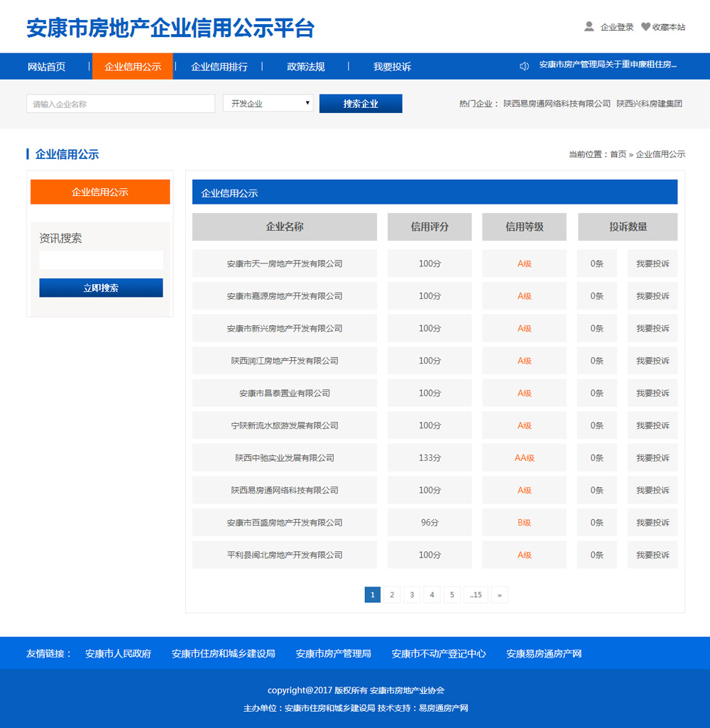Click the next page » arrow
The width and height of the screenshot is (710, 728).
pyautogui.click(x=499, y=595)
